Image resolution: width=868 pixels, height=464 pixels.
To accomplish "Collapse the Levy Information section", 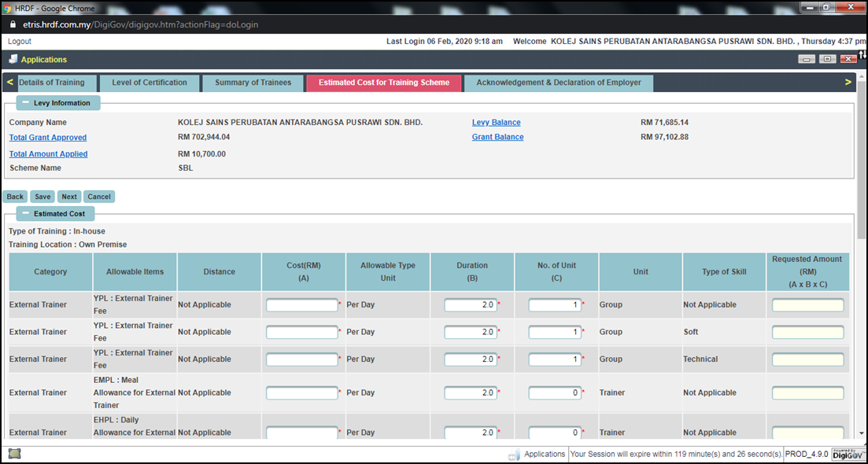I will 25,103.
